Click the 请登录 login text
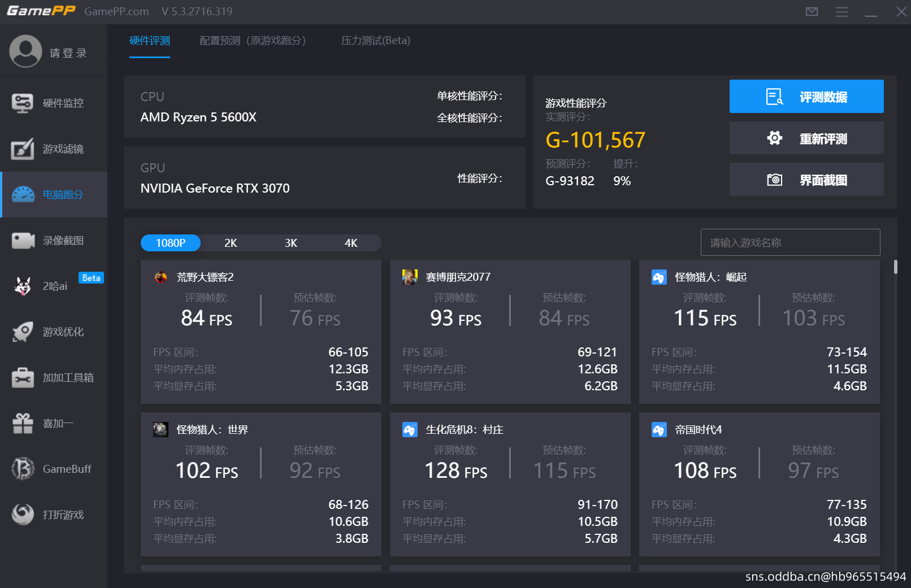This screenshot has height=588, width=911. pos(68,53)
